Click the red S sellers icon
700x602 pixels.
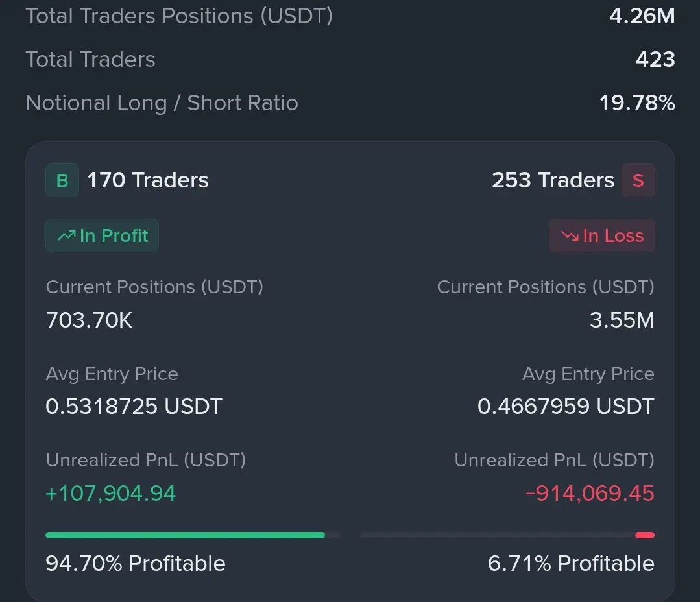tap(638, 180)
